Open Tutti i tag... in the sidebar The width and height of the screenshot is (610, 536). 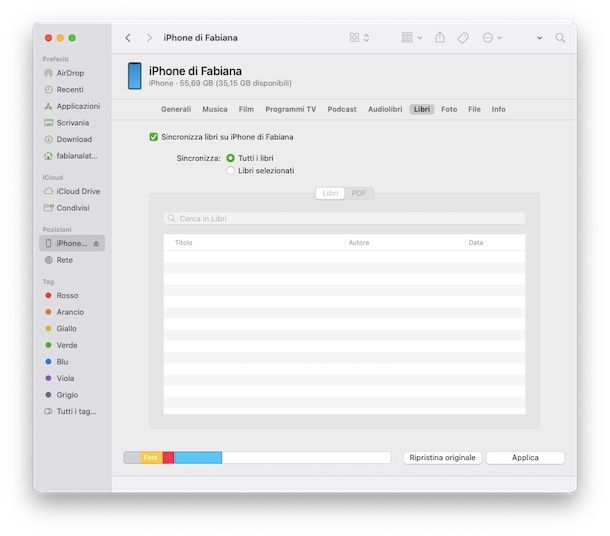click(x=70, y=412)
